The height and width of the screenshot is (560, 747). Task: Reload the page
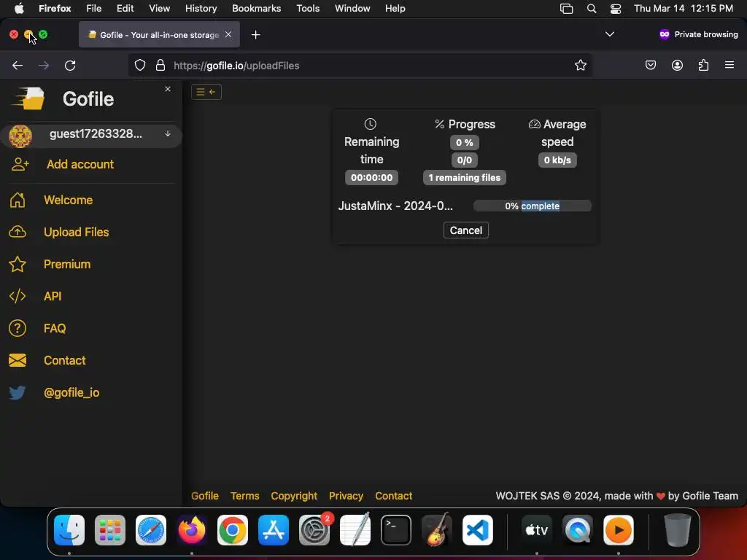[70, 65]
